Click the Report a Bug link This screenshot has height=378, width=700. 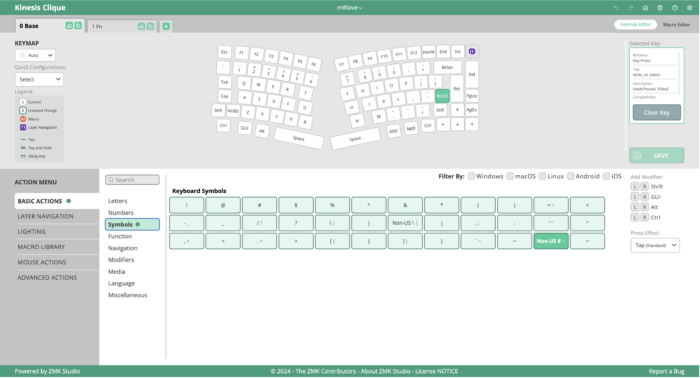pos(666,371)
